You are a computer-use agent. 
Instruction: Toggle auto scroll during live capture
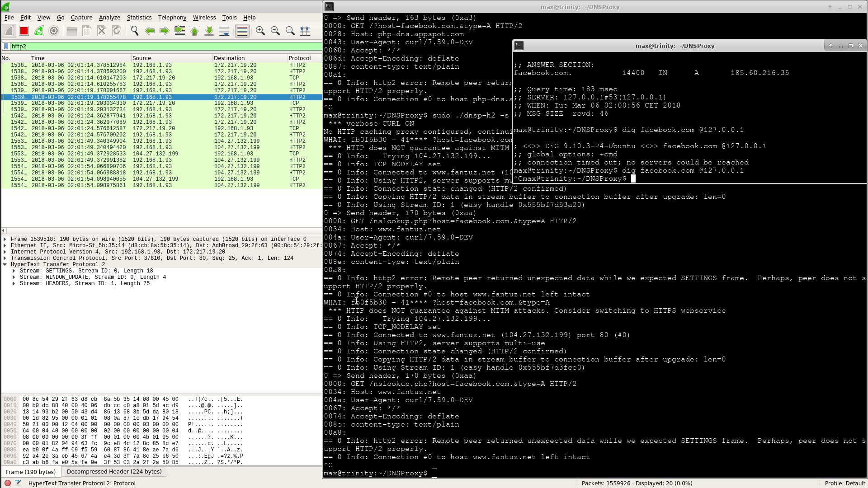[x=224, y=31]
